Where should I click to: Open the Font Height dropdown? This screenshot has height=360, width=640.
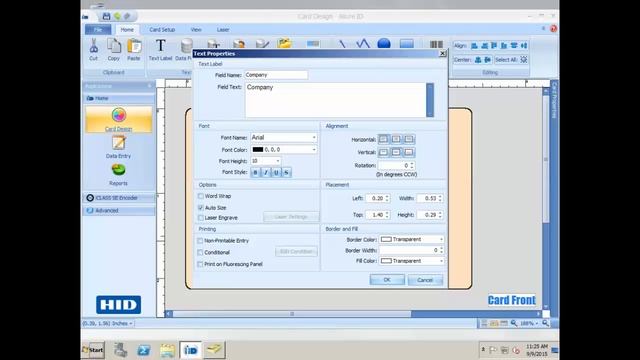click(x=278, y=161)
